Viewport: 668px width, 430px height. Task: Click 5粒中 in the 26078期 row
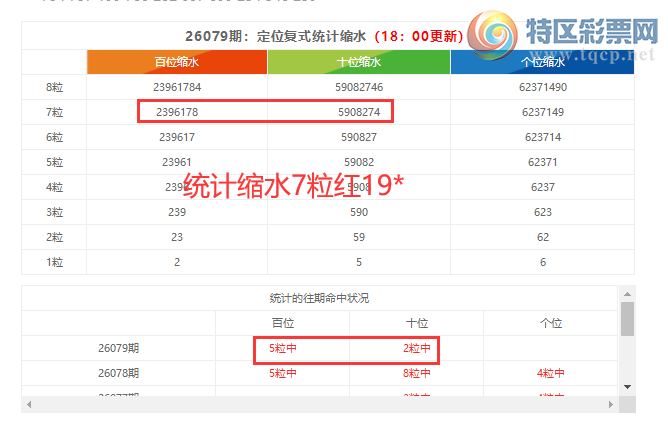(283, 373)
